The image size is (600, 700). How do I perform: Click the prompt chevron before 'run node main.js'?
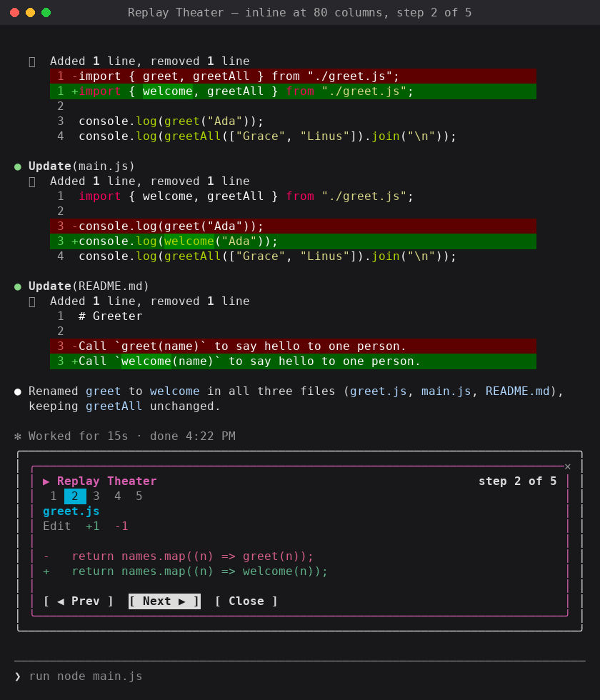pyautogui.click(x=18, y=677)
